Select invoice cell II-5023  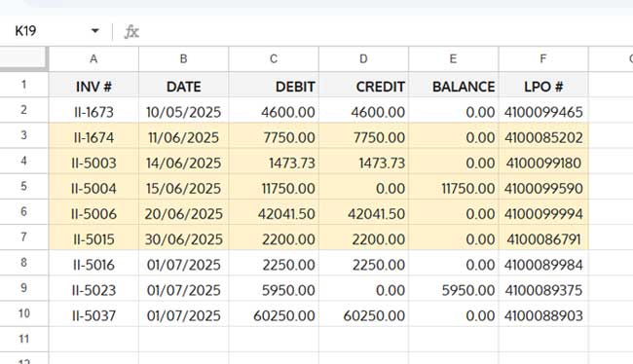pyautogui.click(x=93, y=288)
